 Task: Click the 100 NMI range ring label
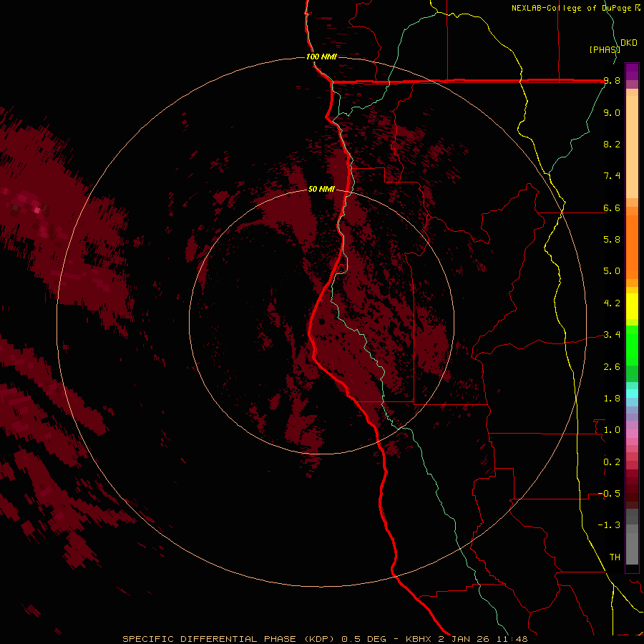pyautogui.click(x=321, y=57)
